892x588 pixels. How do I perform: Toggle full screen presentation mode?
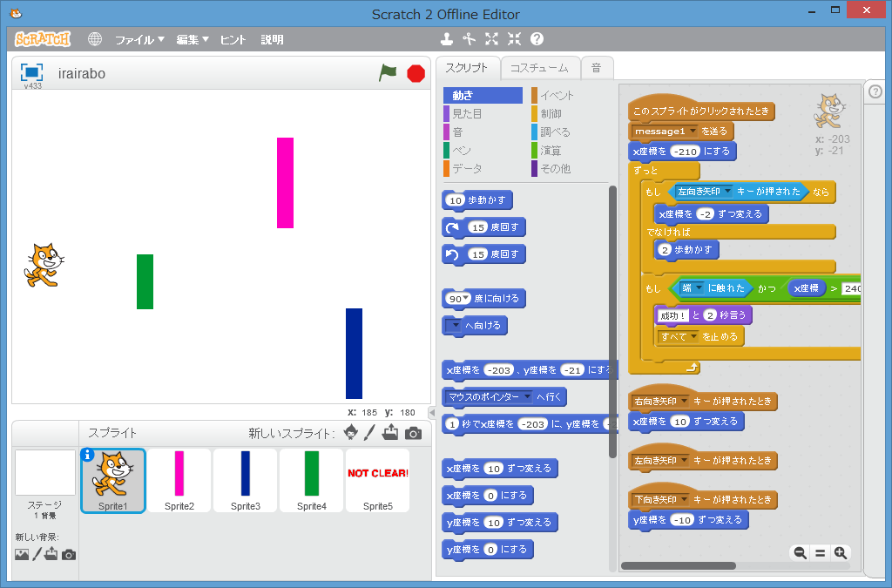[x=31, y=72]
